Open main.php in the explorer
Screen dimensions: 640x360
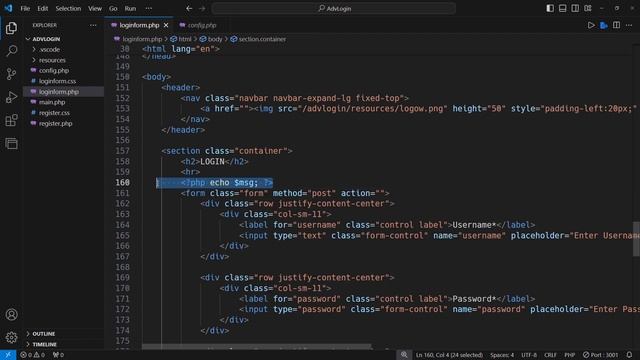[x=52, y=102]
